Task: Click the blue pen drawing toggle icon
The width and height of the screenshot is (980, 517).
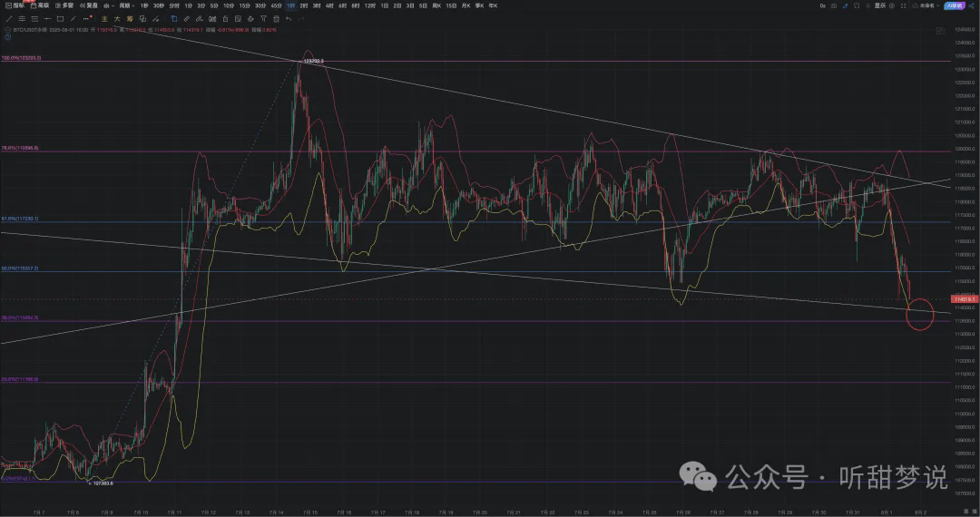Action: (x=845, y=5)
